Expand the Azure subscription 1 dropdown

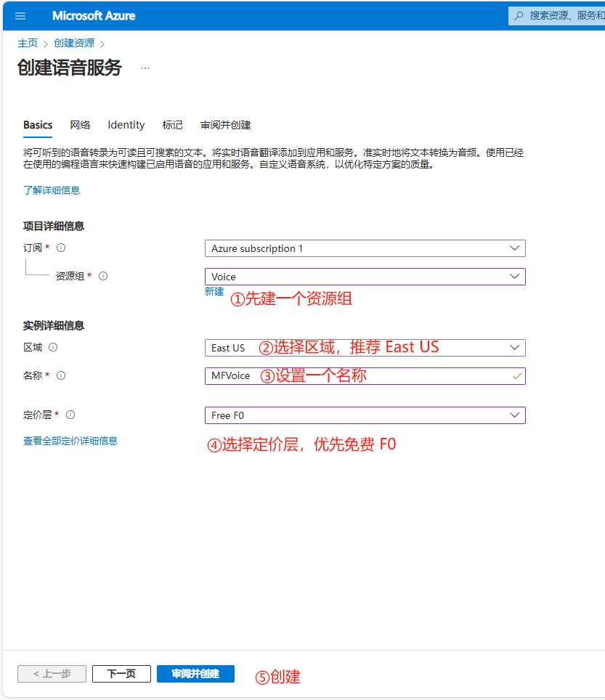[365, 248]
